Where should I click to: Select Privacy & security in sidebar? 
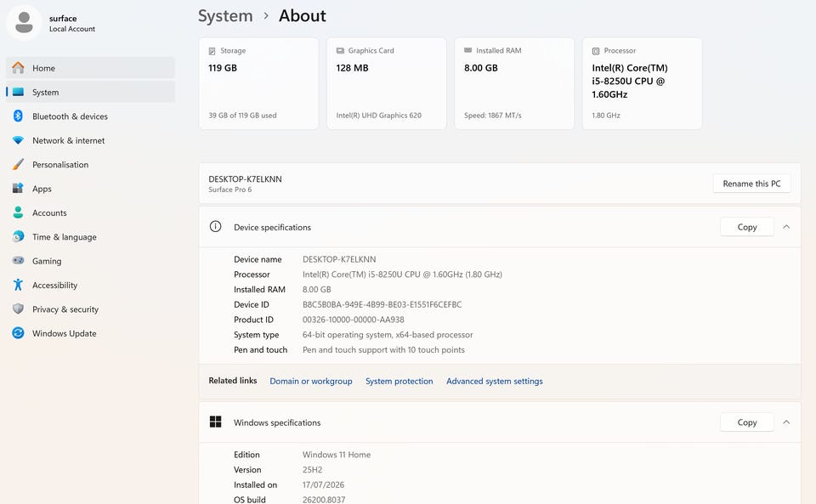pos(91,309)
